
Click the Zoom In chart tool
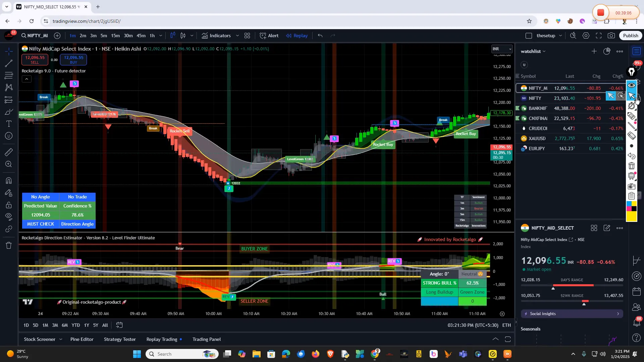click(8, 164)
